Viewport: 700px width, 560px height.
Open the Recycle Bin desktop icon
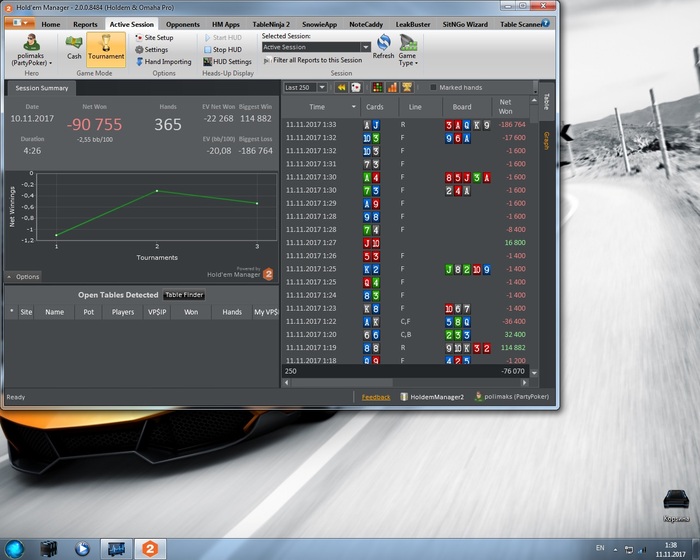676,506
